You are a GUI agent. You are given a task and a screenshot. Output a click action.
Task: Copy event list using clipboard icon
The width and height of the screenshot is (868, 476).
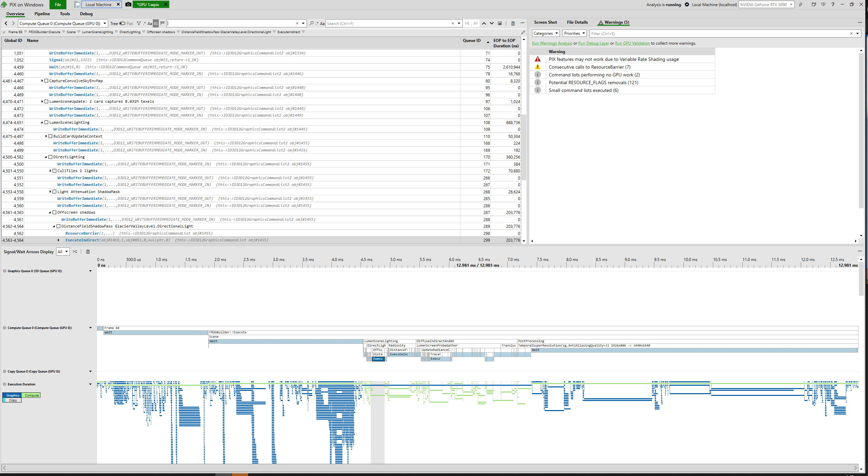[513, 23]
